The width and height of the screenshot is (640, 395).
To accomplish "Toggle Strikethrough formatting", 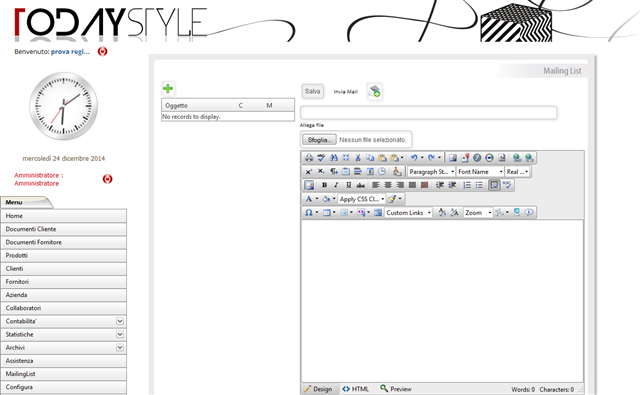I will (361, 185).
